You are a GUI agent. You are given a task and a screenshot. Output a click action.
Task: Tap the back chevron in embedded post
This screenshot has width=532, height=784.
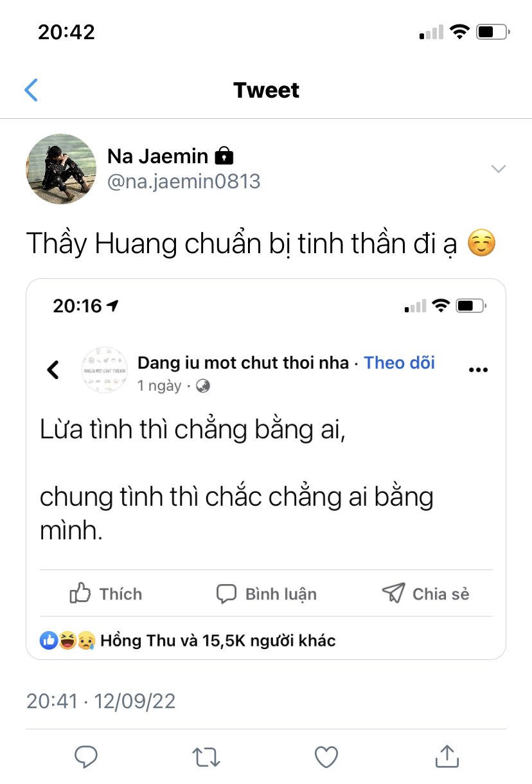[x=53, y=370]
